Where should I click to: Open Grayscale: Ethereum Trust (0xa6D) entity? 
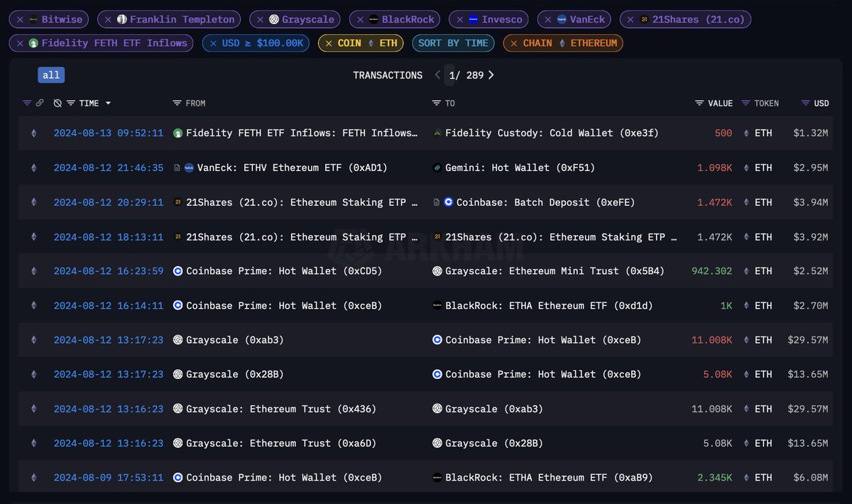coord(281,444)
